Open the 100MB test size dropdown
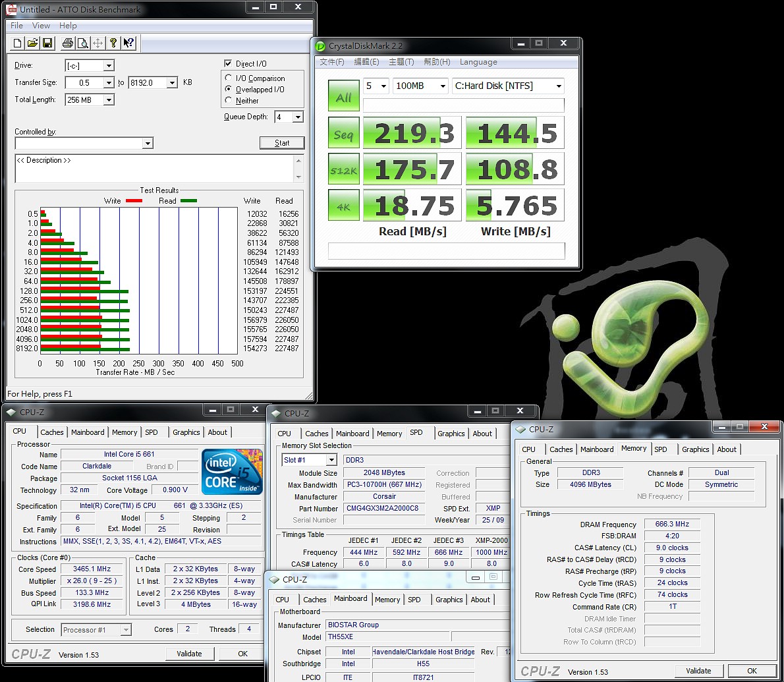This screenshot has height=682, width=784. (443, 86)
